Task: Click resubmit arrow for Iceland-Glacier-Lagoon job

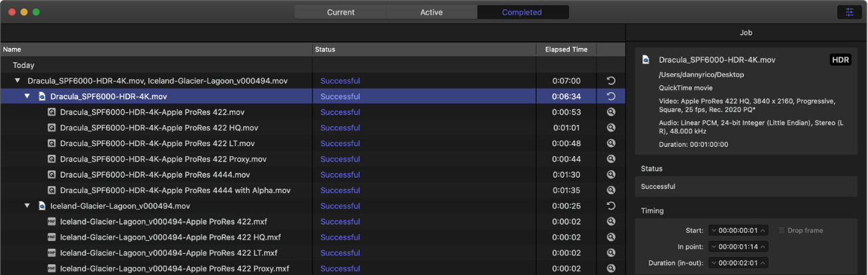Action: coord(611,206)
